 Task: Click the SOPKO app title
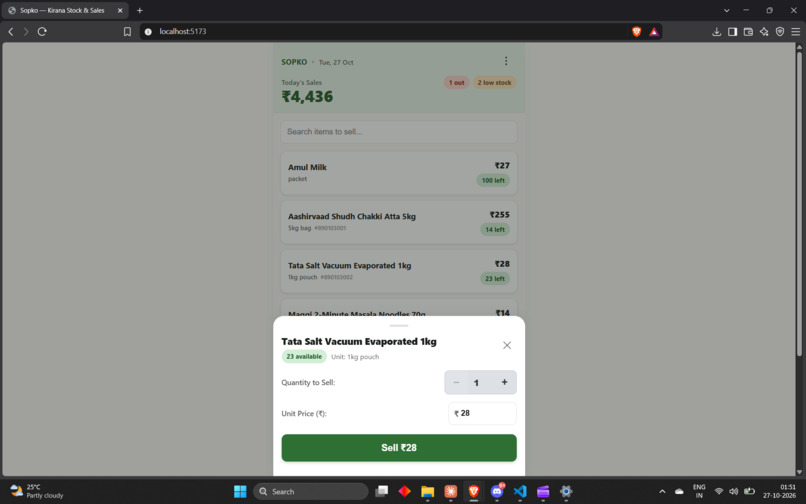(x=294, y=62)
